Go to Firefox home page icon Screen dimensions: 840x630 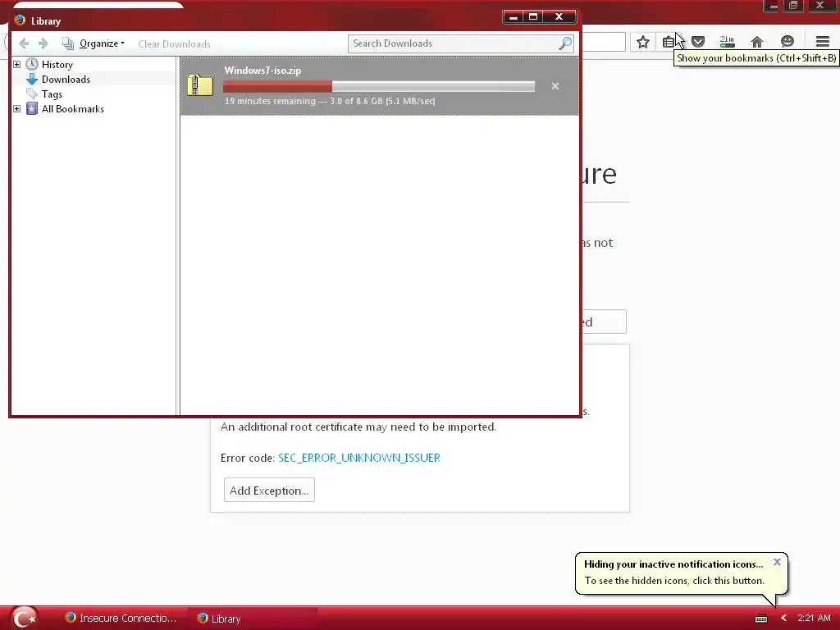pyautogui.click(x=757, y=42)
